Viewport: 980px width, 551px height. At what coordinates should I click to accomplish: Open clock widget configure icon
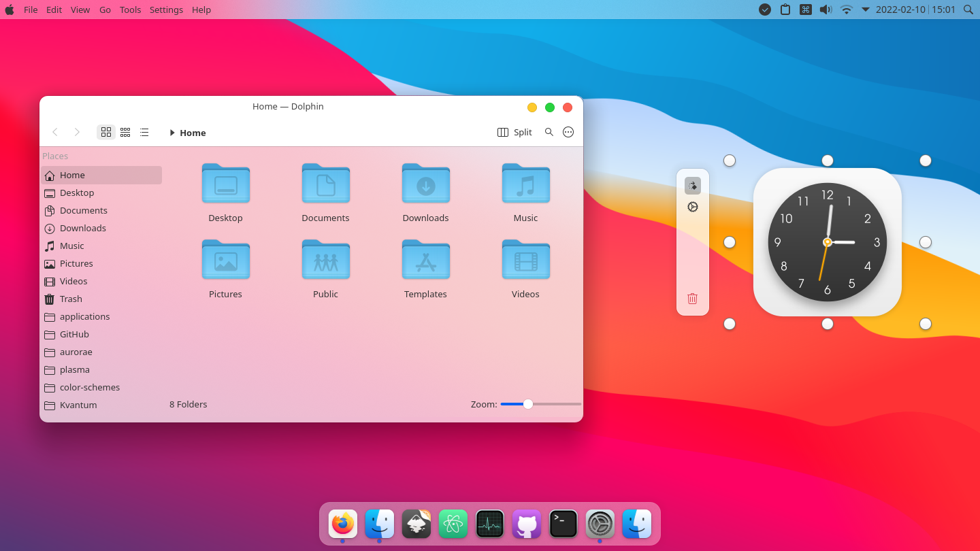[693, 207]
